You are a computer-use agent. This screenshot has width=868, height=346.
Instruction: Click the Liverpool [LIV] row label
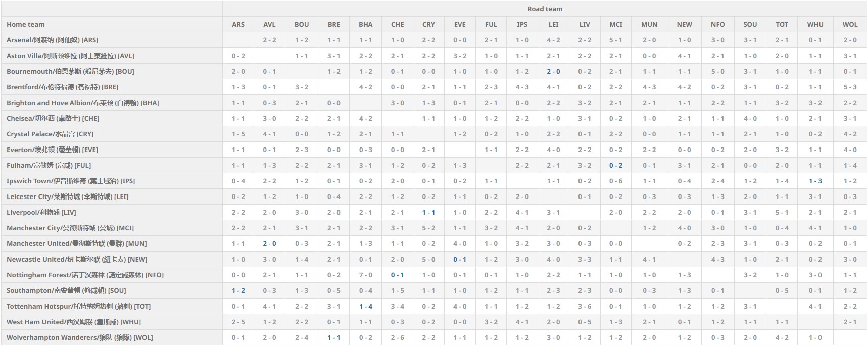coord(41,212)
